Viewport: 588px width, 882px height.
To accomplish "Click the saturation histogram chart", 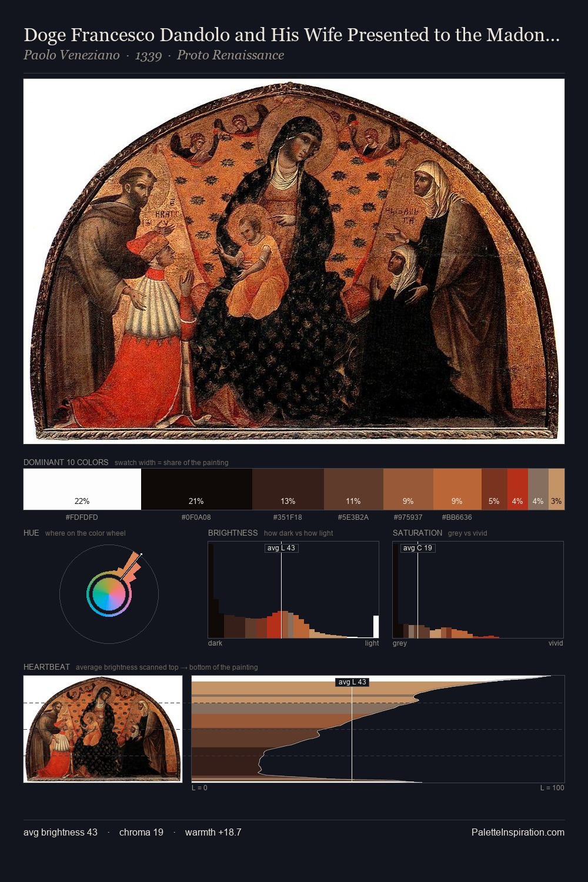I will tap(478, 590).
